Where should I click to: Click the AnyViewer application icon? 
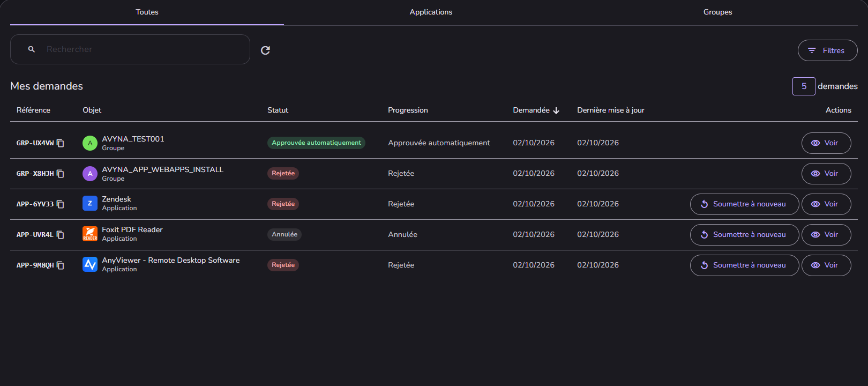click(90, 264)
